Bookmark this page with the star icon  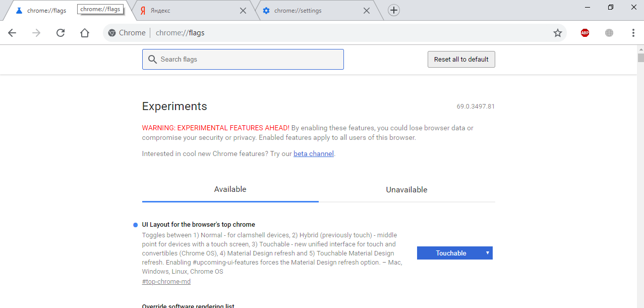coord(557,33)
